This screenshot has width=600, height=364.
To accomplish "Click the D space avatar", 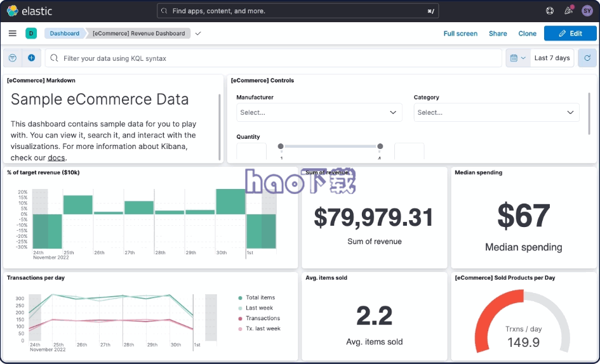I will pos(31,34).
